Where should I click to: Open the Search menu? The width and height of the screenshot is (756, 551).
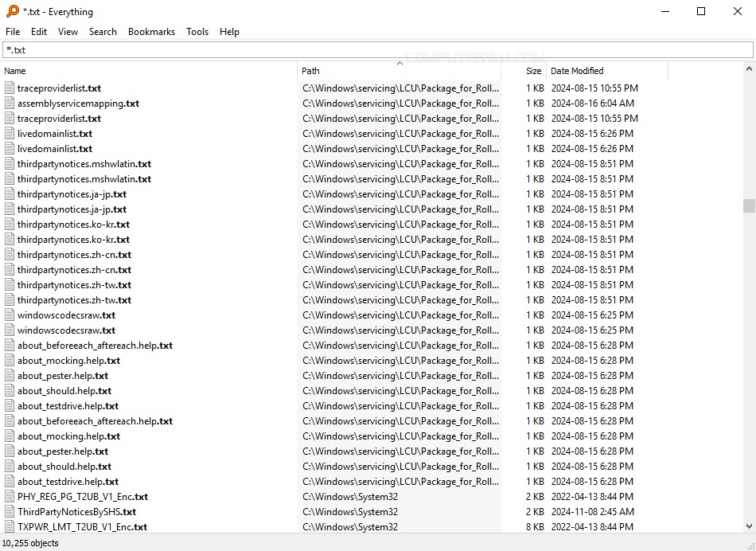tap(103, 32)
